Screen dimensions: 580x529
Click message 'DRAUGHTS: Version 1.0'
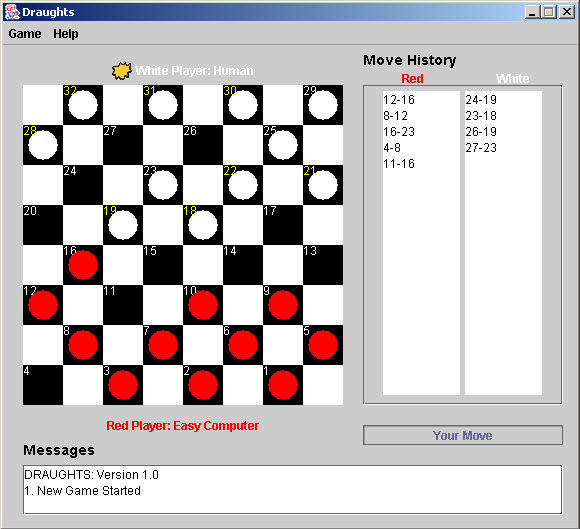(x=91, y=475)
